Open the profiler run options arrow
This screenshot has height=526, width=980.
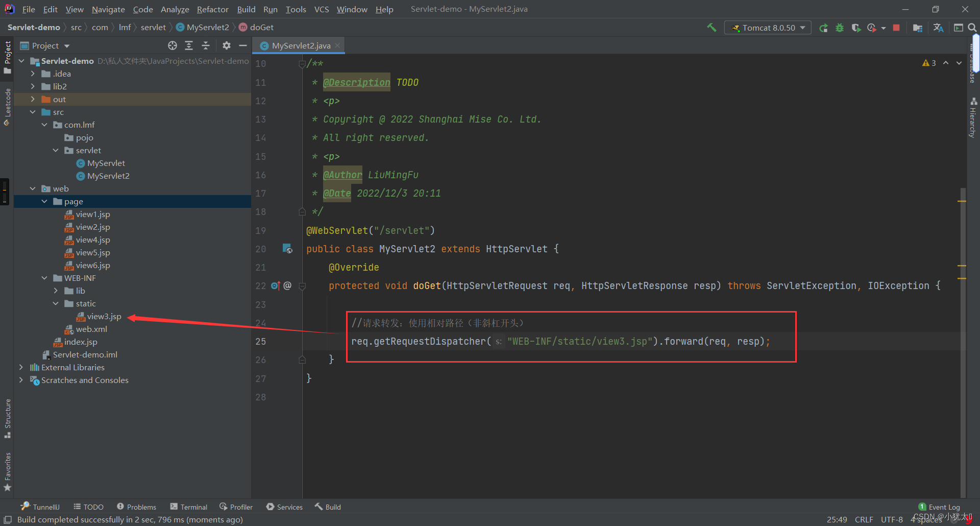click(x=883, y=28)
